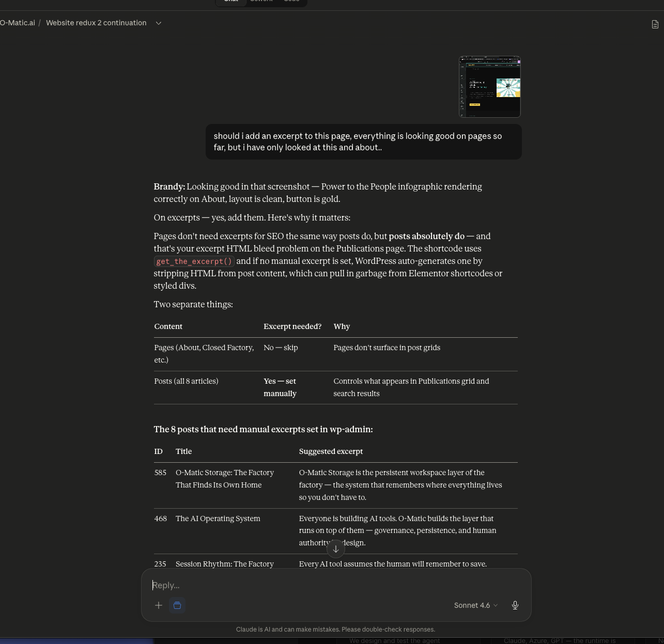
Task: Click the "The 8 posts that need manual excerpts" heading
Action: [264, 430]
